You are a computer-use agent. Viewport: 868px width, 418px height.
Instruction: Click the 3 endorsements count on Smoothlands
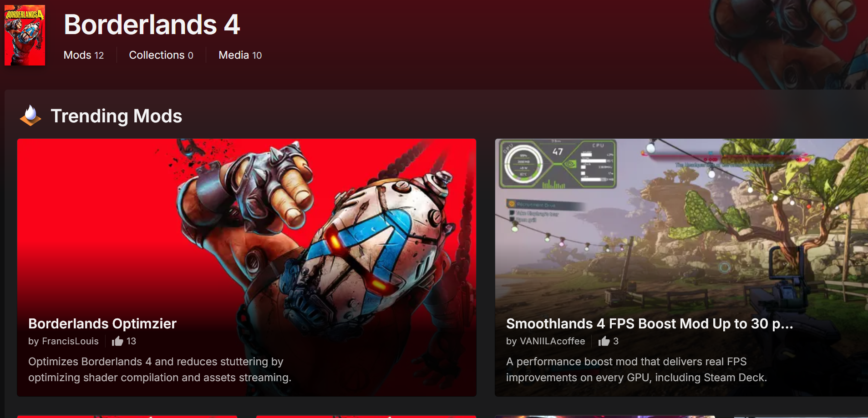[616, 341]
